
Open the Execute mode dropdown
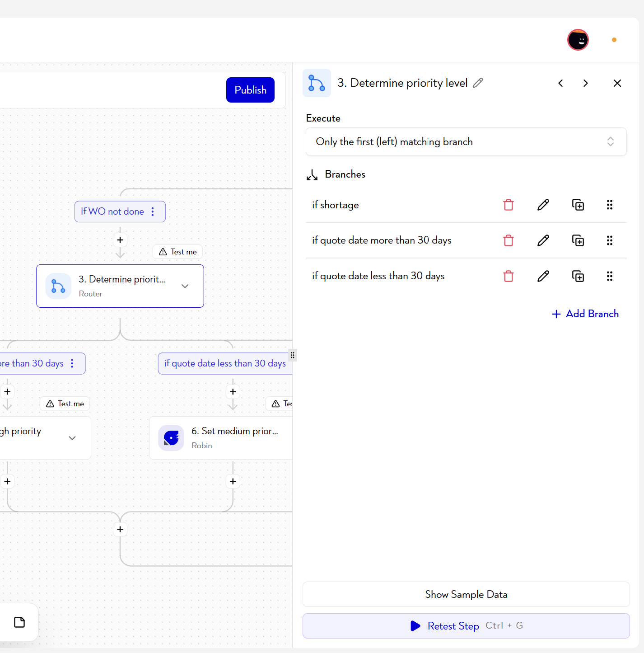point(466,142)
